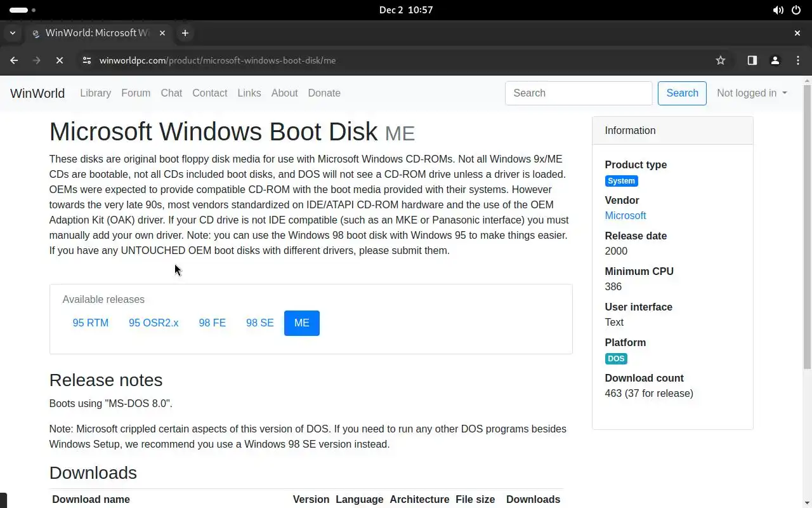Open the About nav item
This screenshot has height=508, width=812.
point(284,93)
